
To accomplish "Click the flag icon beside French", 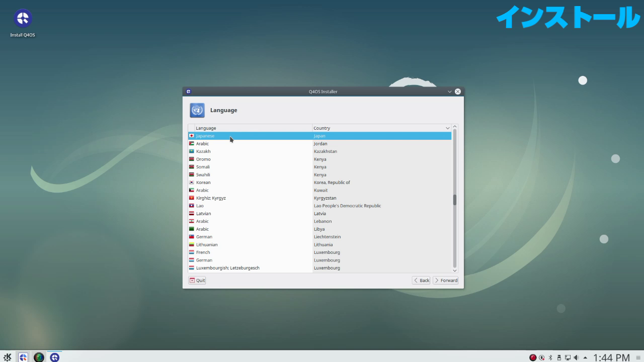I will coord(192,252).
